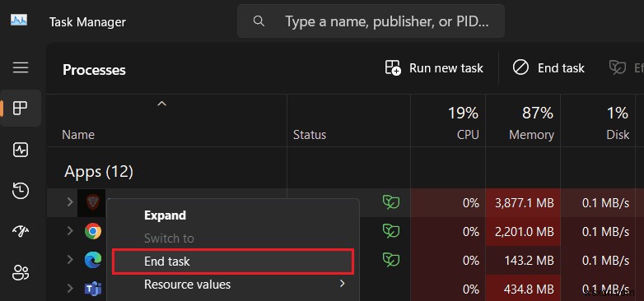This screenshot has height=301, width=644.
Task: Focus the name, publisher, or PID search box
Action: (371, 21)
